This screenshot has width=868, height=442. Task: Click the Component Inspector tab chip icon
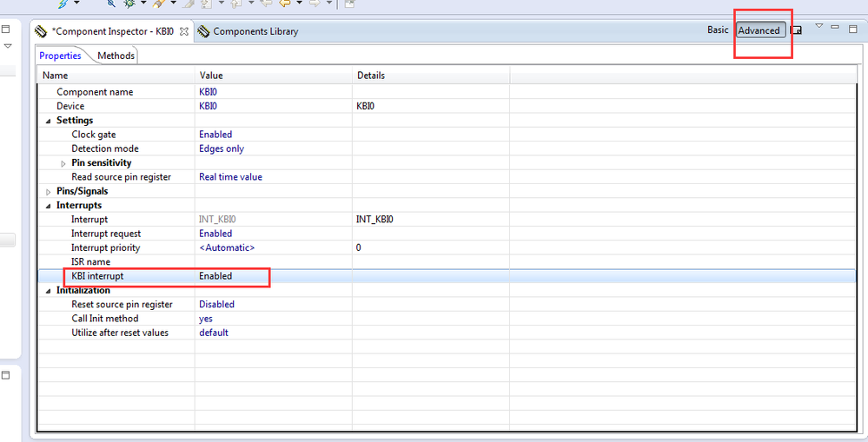tap(41, 31)
